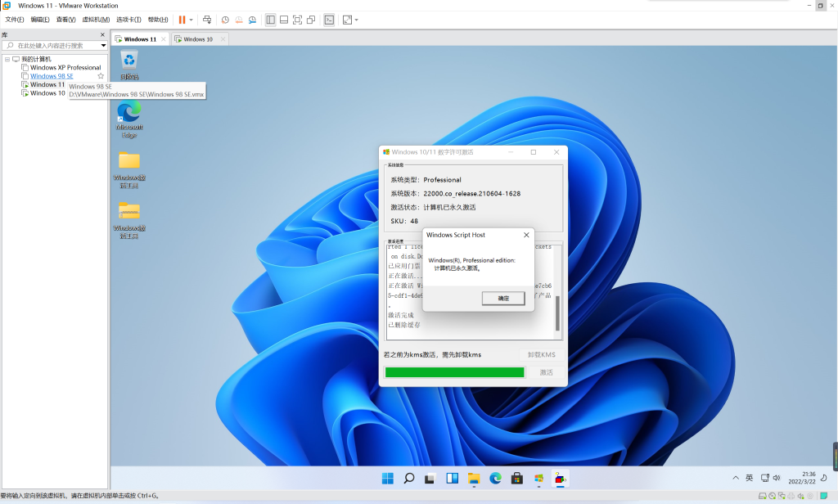This screenshot has height=504, width=838.
Task: Open the Windows Start button
Action: click(x=387, y=479)
